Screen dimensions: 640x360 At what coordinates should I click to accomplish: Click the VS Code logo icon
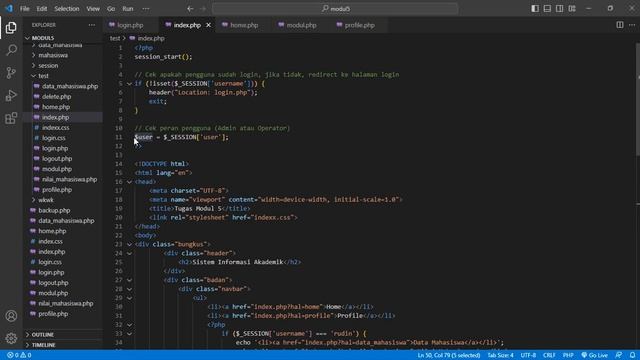9,8
